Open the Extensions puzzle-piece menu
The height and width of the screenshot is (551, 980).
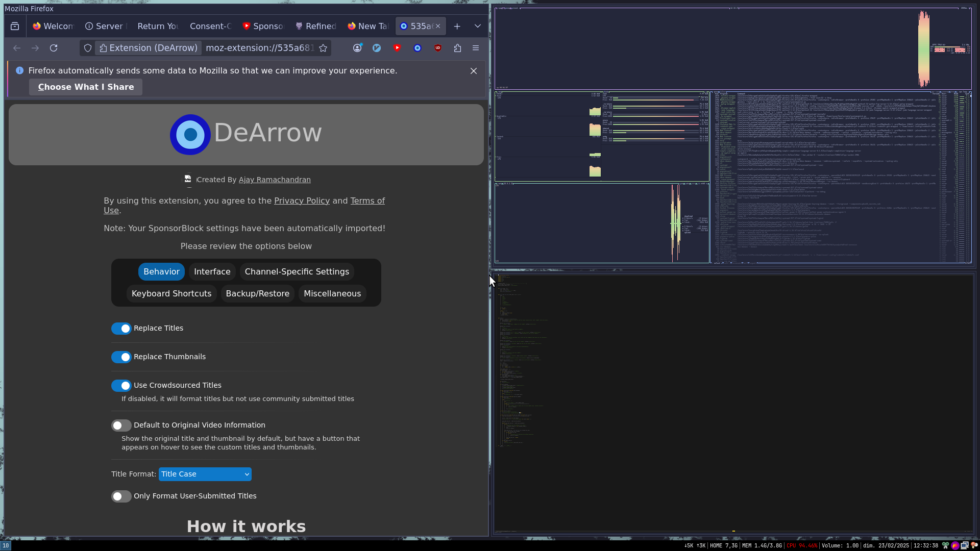(x=457, y=48)
